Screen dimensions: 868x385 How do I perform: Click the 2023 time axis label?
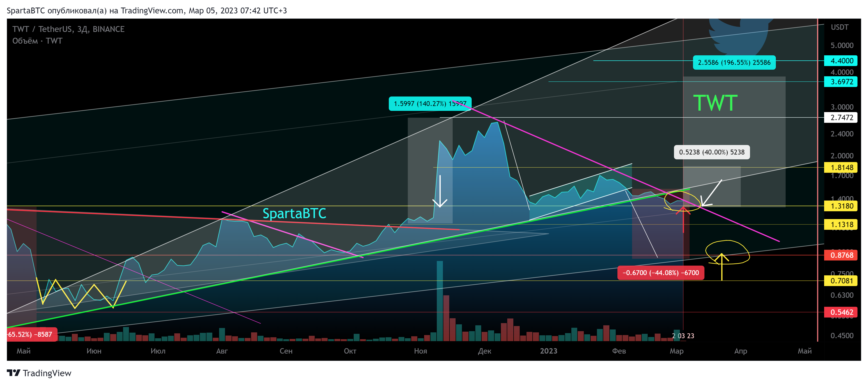pos(548,351)
